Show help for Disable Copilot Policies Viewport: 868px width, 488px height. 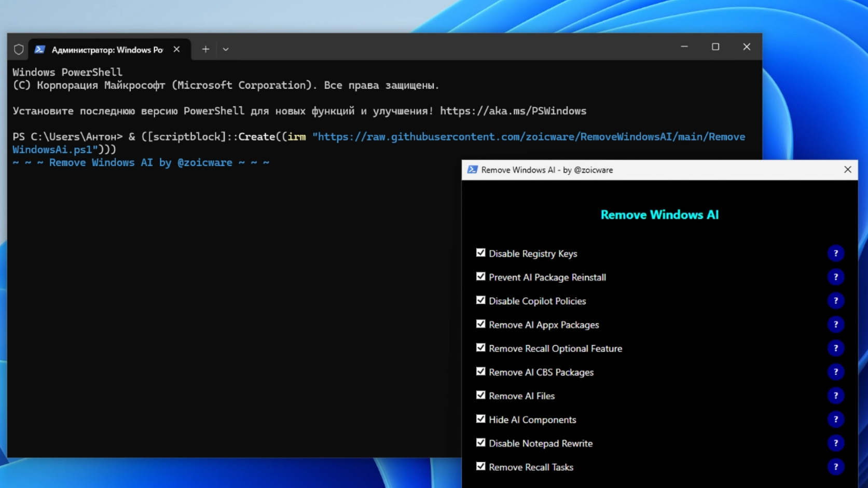click(835, 301)
